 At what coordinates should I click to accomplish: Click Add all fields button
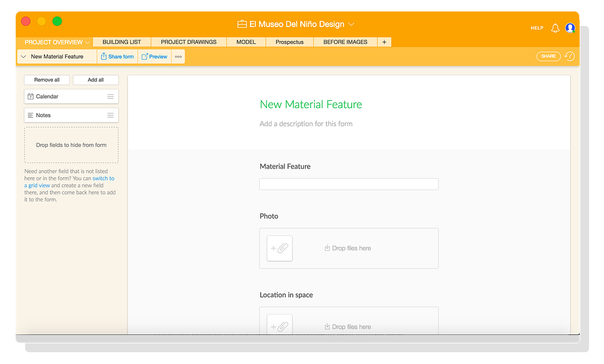coord(95,80)
